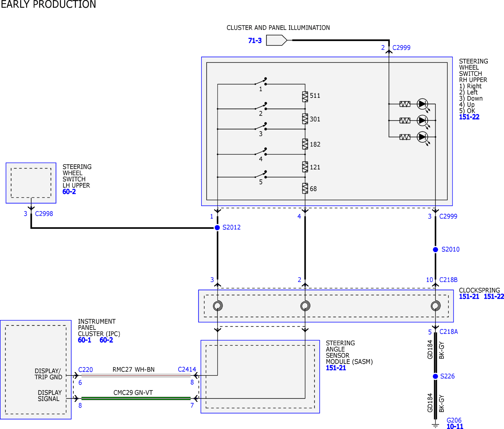Image resolution: width=504 pixels, height=429 pixels.
Task: Click switch contact number 5 (OK)
Action: pos(261,175)
